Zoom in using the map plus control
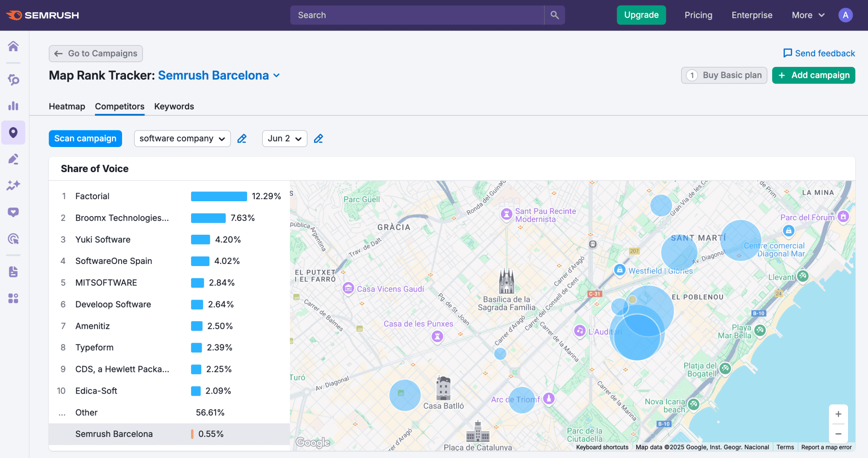This screenshot has width=868, height=458. pyautogui.click(x=838, y=414)
